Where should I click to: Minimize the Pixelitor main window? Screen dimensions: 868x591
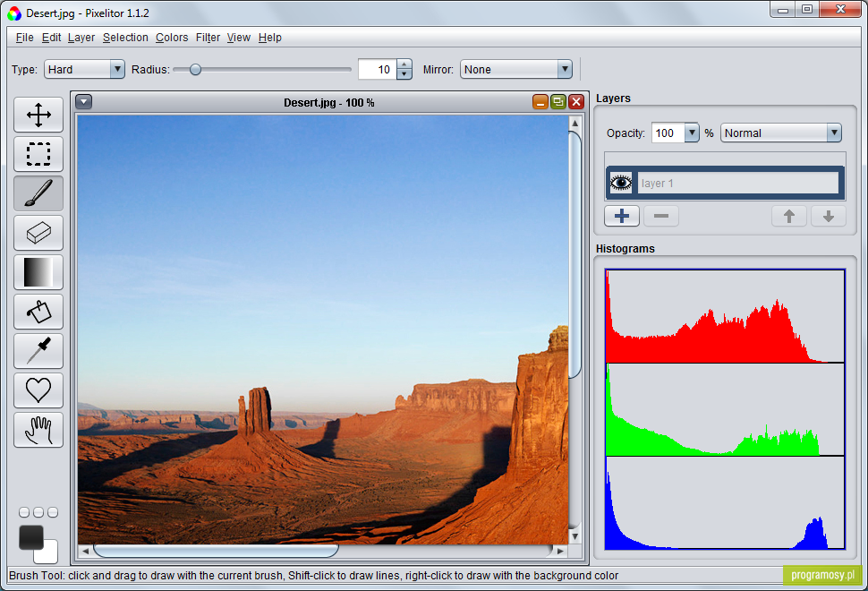[x=782, y=10]
